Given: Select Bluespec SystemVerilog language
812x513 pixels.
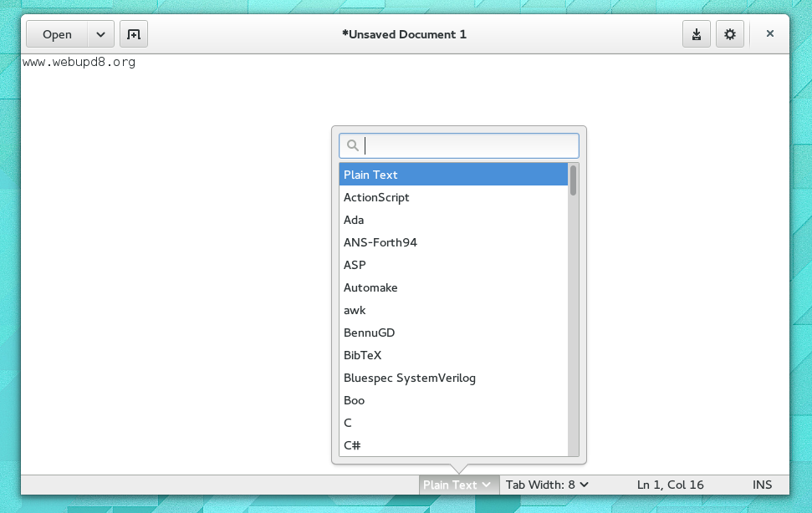Looking at the screenshot, I should 409,378.
